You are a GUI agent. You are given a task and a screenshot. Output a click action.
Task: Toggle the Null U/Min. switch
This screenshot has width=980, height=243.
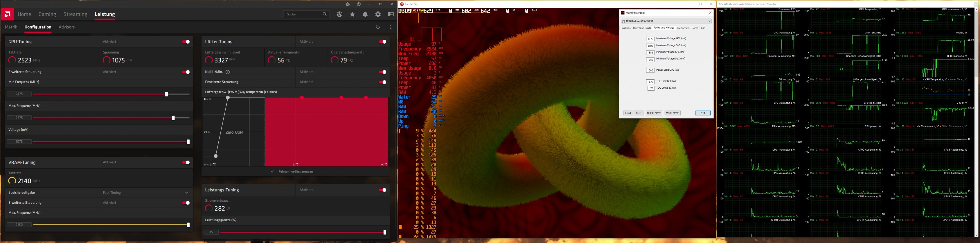click(x=383, y=72)
